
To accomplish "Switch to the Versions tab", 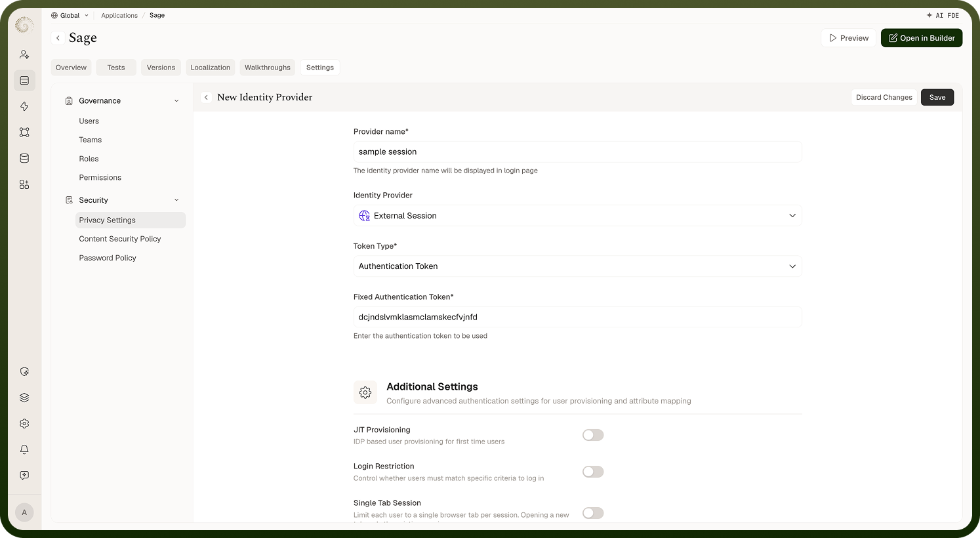I will 161,68.
